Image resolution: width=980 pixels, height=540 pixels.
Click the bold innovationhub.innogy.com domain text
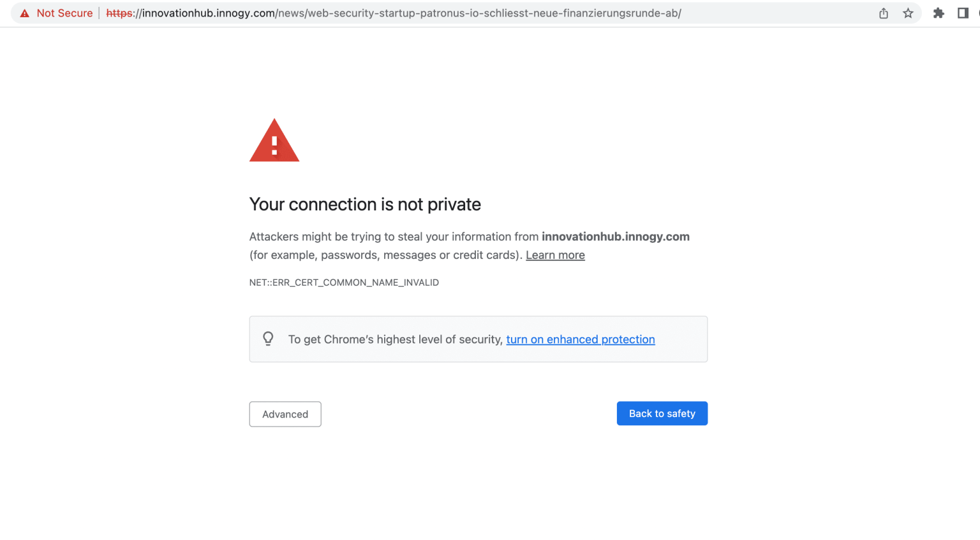tap(615, 237)
